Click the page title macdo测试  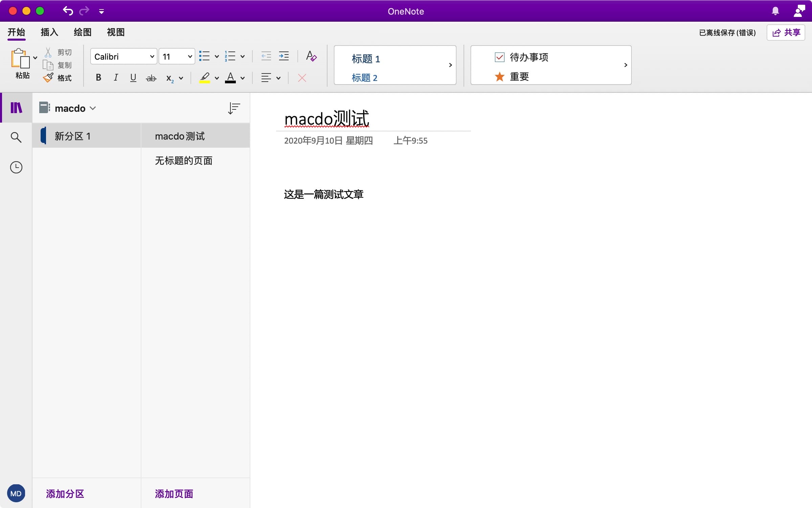click(x=326, y=119)
